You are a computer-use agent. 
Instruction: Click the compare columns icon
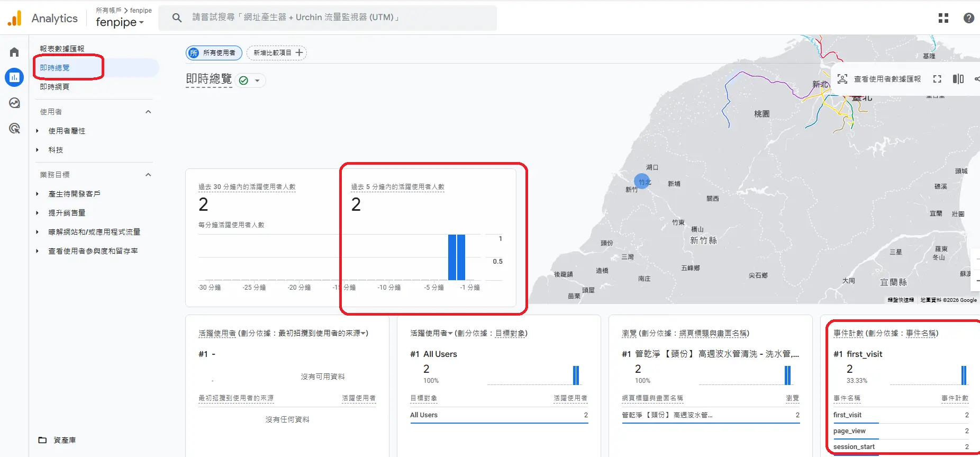pos(958,79)
